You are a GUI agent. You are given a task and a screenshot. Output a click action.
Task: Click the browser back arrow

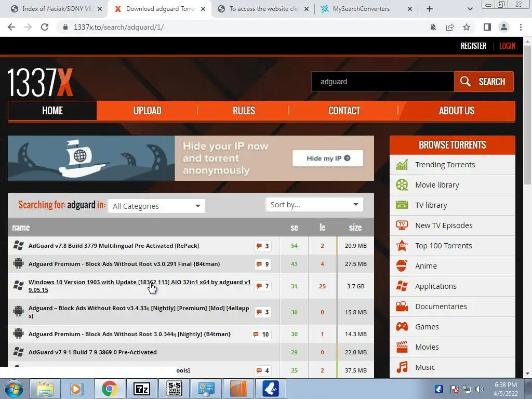(11, 27)
